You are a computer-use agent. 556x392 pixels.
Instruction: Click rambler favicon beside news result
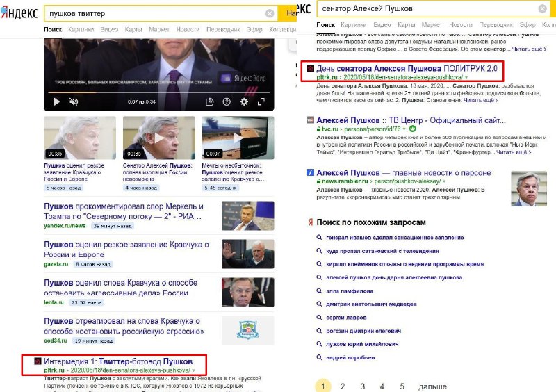(x=310, y=173)
